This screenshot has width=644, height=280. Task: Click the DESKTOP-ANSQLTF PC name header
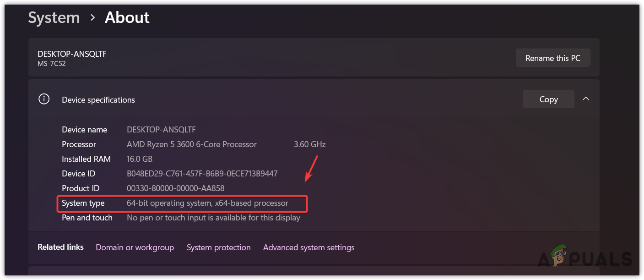[72, 54]
